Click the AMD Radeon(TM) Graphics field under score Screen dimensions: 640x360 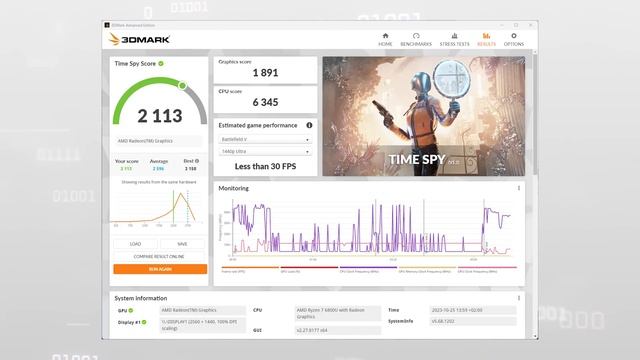158,141
